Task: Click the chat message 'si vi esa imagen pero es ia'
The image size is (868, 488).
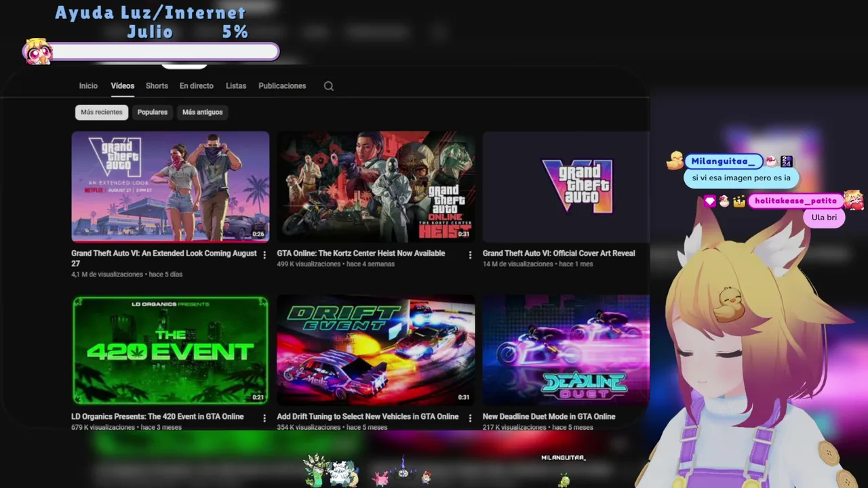Action: click(x=741, y=178)
